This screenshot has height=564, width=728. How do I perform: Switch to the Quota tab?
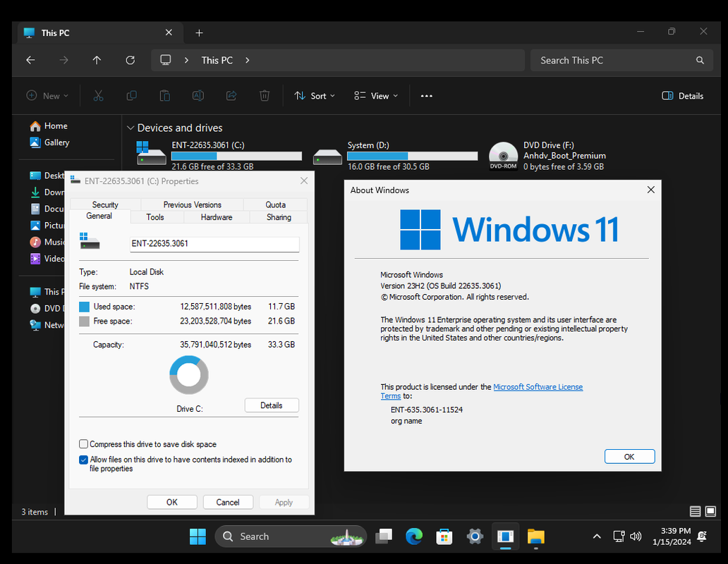275,204
